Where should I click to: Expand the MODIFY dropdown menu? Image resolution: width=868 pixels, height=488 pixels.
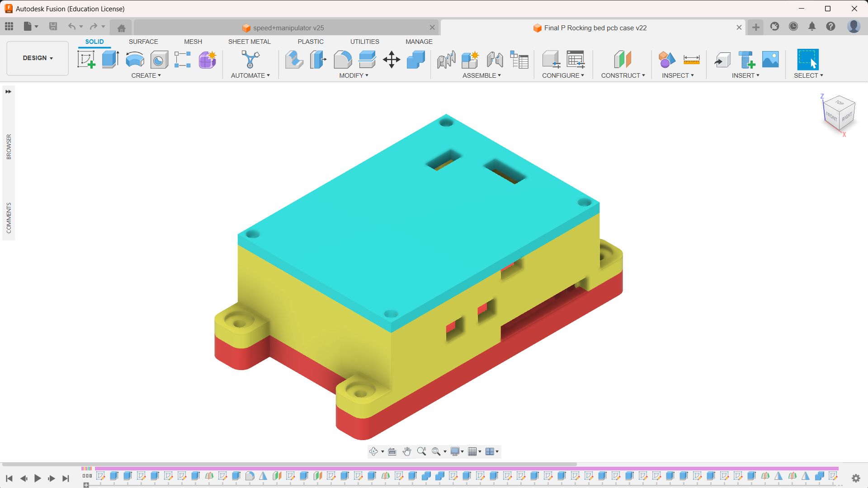click(354, 75)
